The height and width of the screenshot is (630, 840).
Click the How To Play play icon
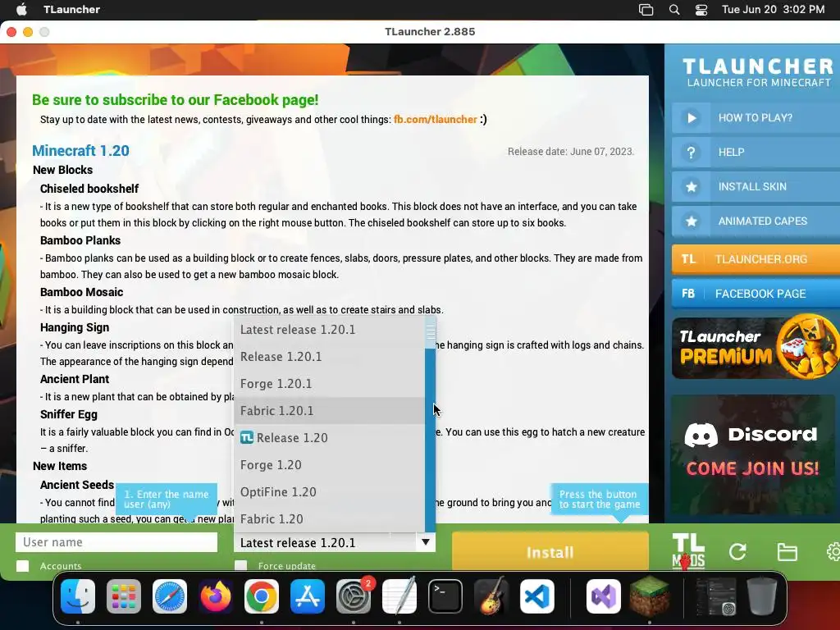[x=691, y=118]
